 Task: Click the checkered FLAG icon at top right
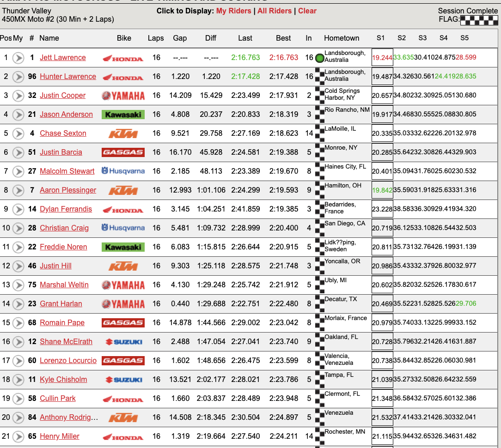tap(479, 19)
